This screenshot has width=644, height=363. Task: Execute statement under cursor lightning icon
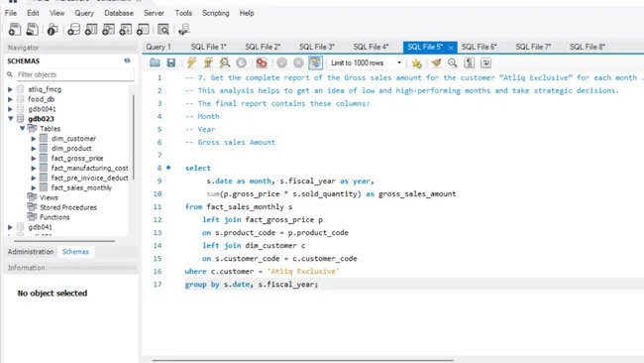208,62
